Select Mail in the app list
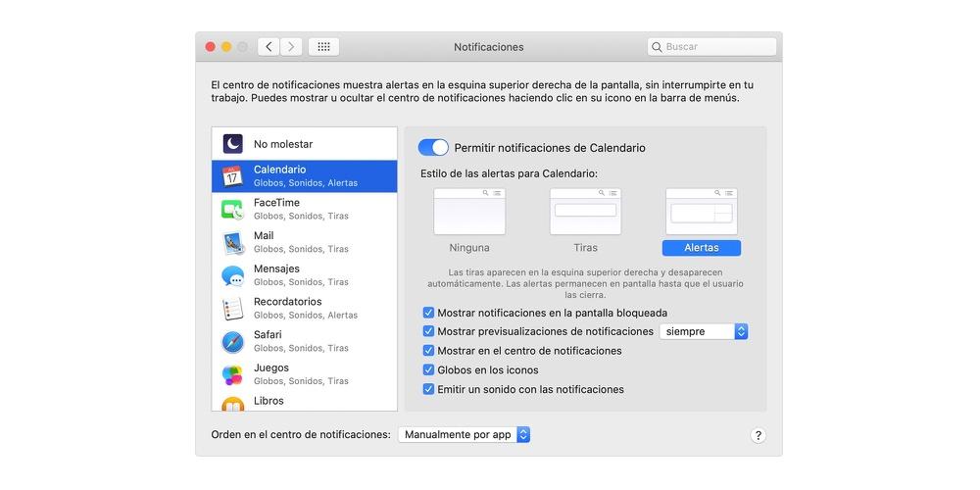Image resolution: width=980 pixels, height=490 pixels. pyautogui.click(x=305, y=242)
